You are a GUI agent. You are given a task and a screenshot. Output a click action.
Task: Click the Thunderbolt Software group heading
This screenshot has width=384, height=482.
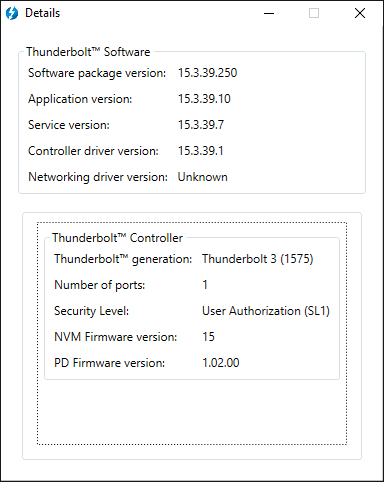[x=88, y=52]
